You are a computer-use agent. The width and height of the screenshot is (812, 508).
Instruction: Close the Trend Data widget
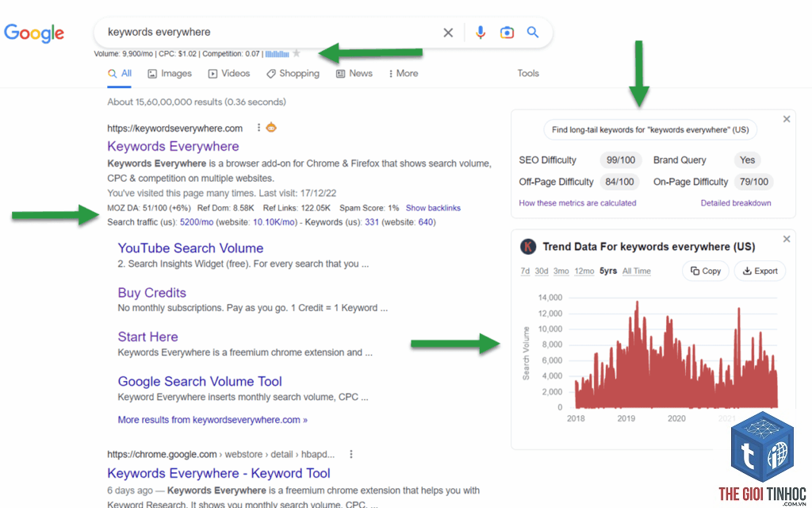click(x=787, y=239)
